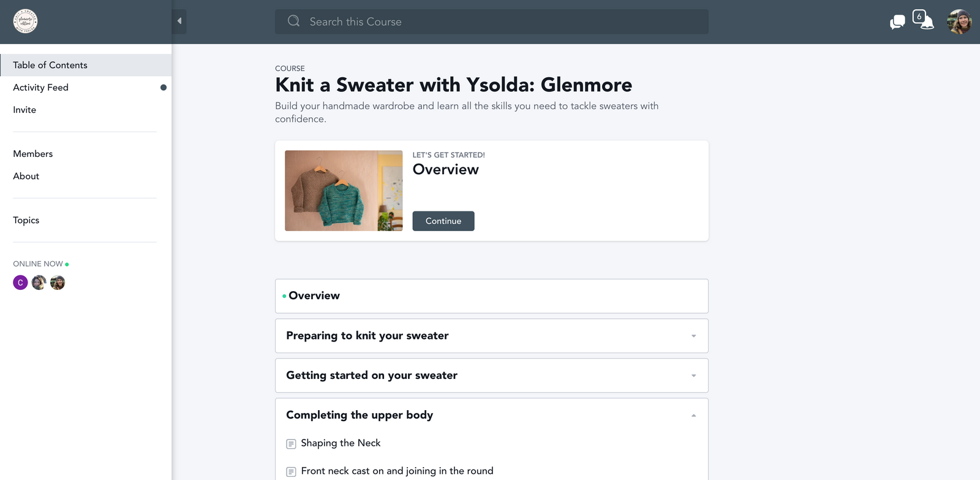The image size is (980, 480).
Task: Open the Shaping the Neck lesson link
Action: point(341,443)
